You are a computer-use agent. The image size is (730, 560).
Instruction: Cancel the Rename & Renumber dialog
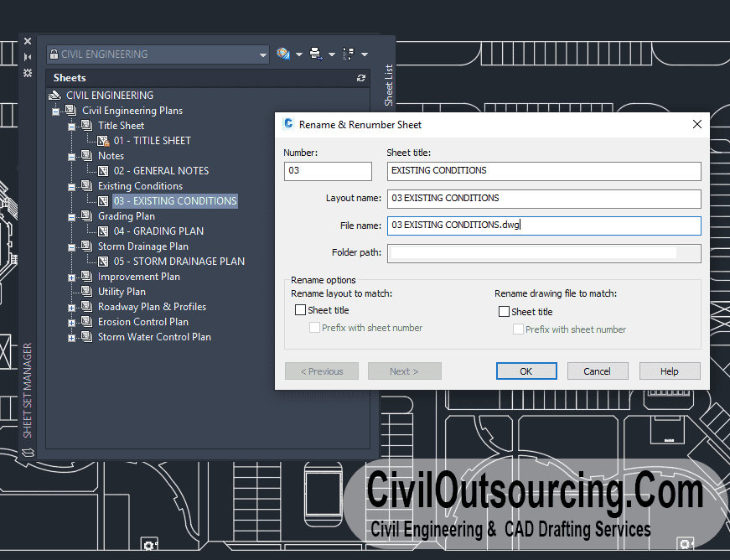(x=597, y=371)
